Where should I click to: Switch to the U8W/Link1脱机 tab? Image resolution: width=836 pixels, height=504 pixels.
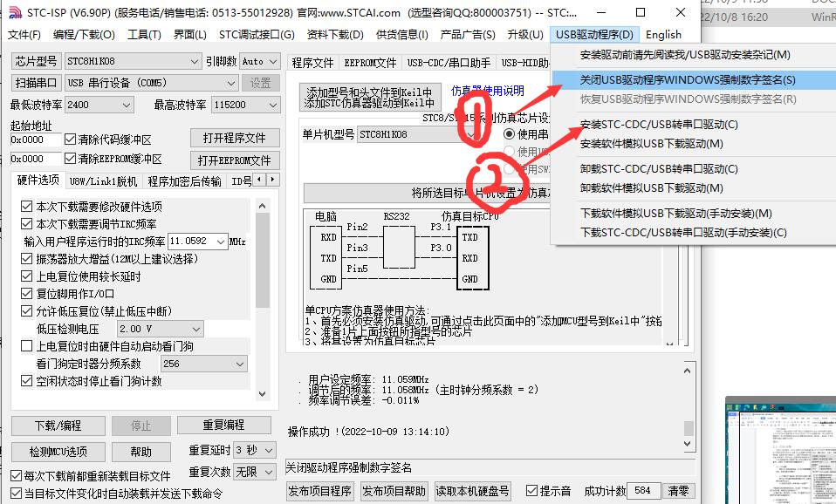tap(103, 181)
